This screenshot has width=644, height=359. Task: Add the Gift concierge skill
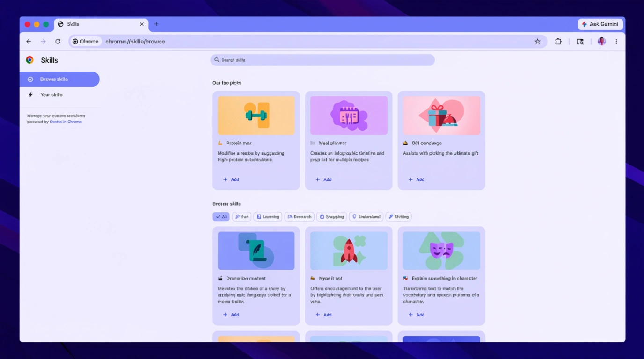pyautogui.click(x=416, y=179)
